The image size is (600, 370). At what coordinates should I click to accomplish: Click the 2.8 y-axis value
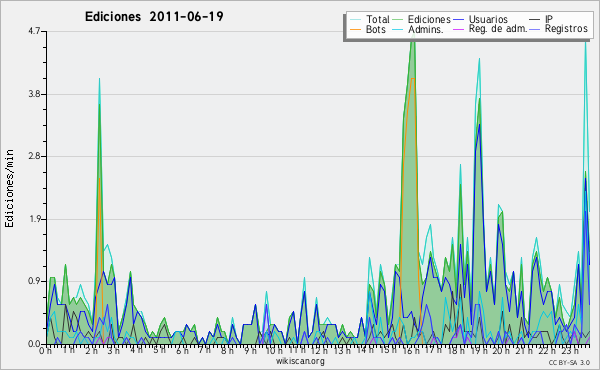pos(34,156)
